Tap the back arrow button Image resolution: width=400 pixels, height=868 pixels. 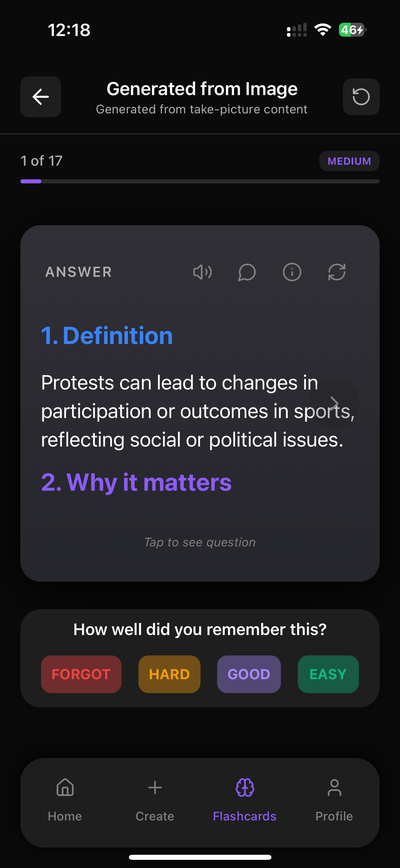click(41, 97)
